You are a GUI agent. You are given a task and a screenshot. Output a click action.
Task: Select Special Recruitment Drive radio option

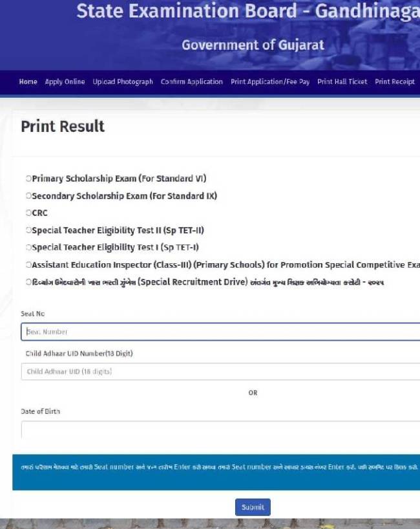click(28, 282)
